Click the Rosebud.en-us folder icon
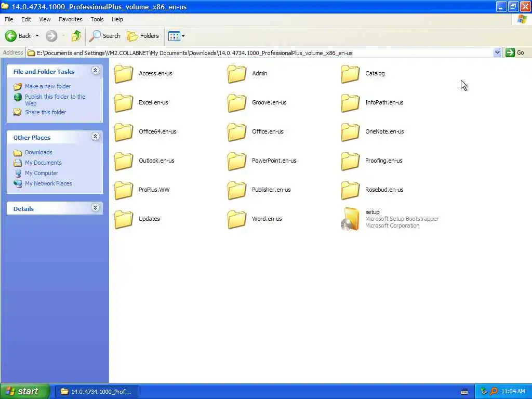This screenshot has width=532, height=399. 350,190
